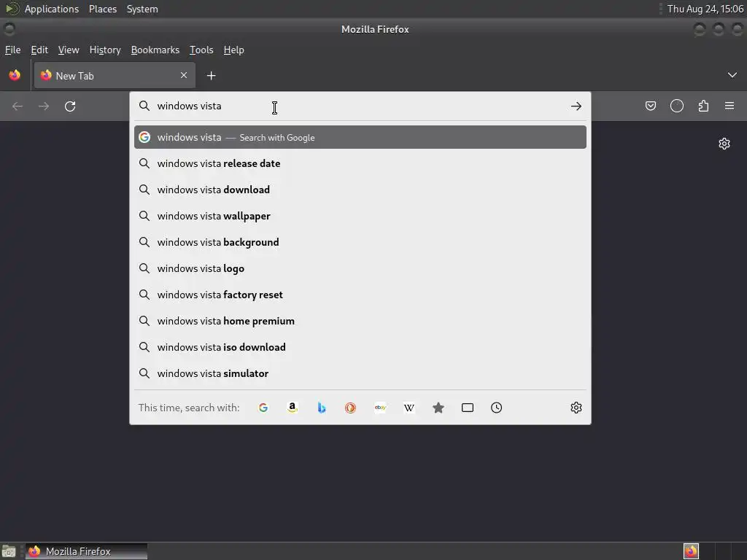Image resolution: width=747 pixels, height=560 pixels.
Task: Search open tabs icon
Action: [468, 408]
